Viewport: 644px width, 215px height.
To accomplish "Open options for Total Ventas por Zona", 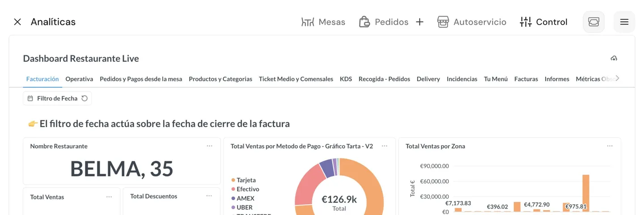I will click(610, 146).
